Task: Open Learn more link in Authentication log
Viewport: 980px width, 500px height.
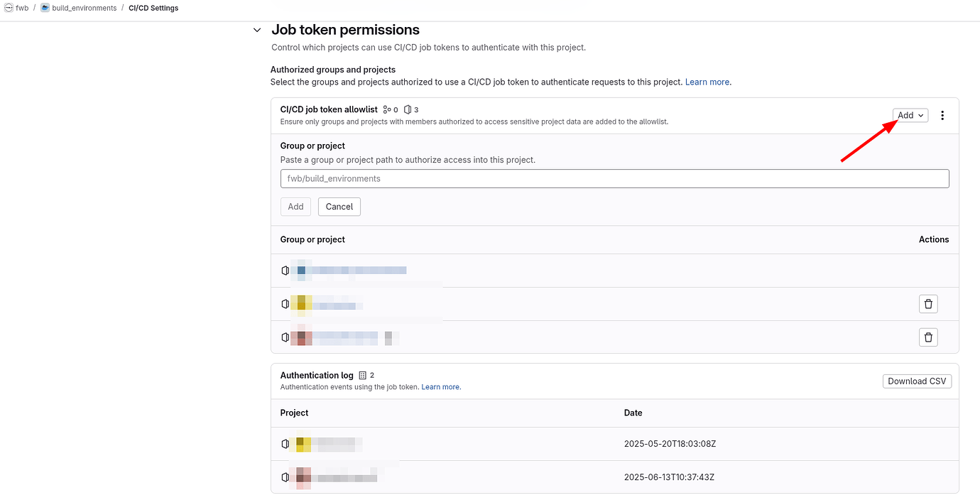Action: point(440,387)
